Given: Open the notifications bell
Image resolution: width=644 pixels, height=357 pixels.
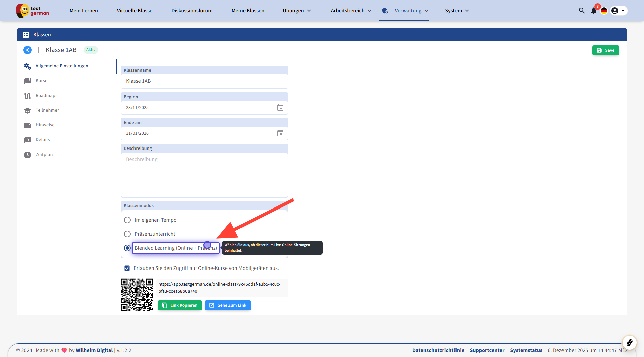Looking at the screenshot, I should (593, 11).
